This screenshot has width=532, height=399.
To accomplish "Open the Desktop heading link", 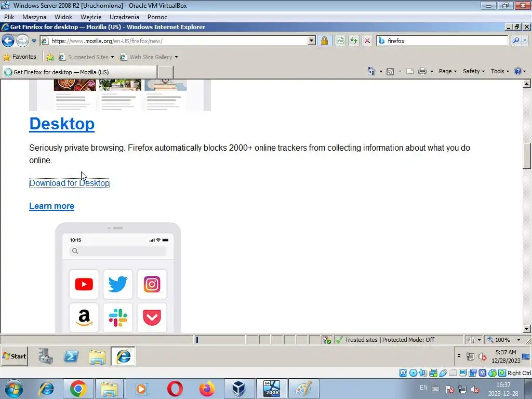I will pyautogui.click(x=62, y=124).
